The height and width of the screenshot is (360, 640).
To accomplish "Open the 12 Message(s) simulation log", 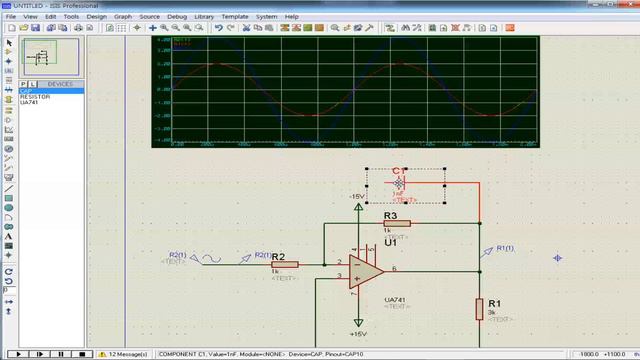I will point(123,354).
